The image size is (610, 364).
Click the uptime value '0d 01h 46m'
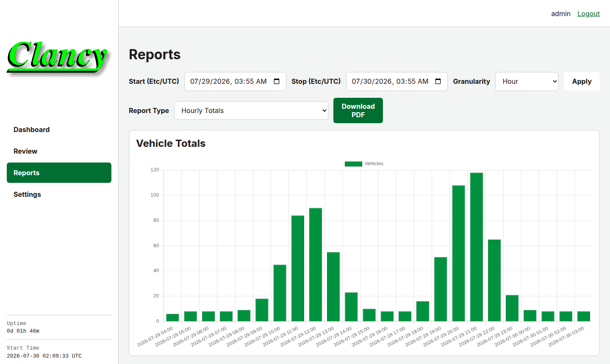coord(23,331)
